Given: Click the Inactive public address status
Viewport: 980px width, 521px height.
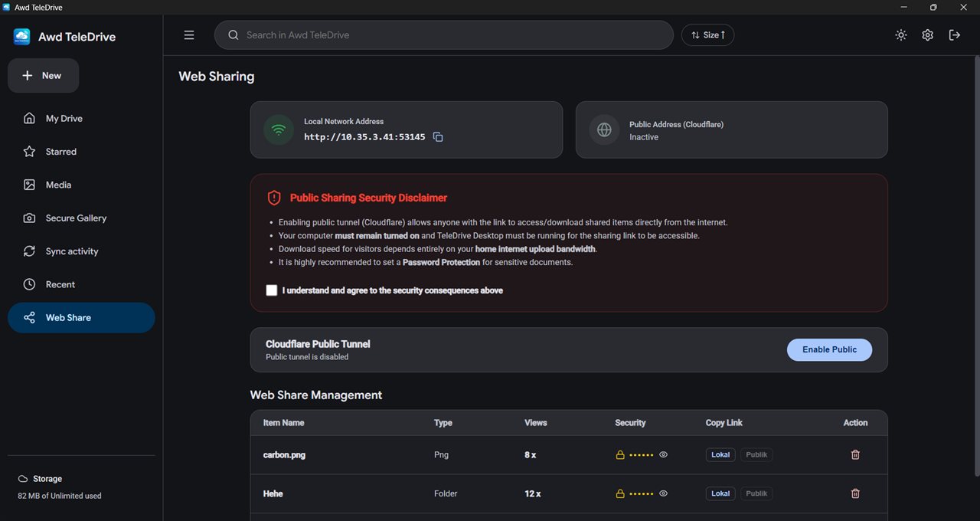Looking at the screenshot, I should [x=644, y=137].
